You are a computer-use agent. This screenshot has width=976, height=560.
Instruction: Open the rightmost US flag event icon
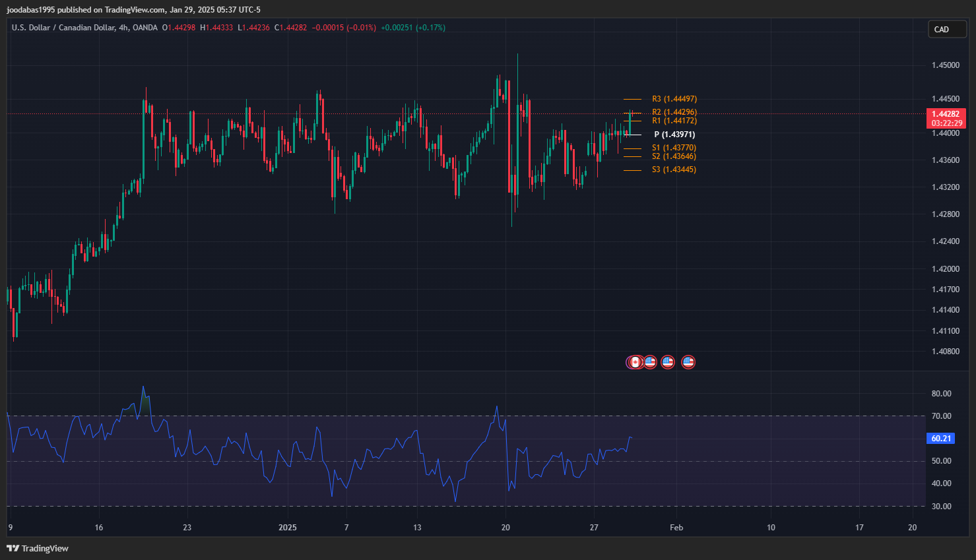pyautogui.click(x=688, y=362)
